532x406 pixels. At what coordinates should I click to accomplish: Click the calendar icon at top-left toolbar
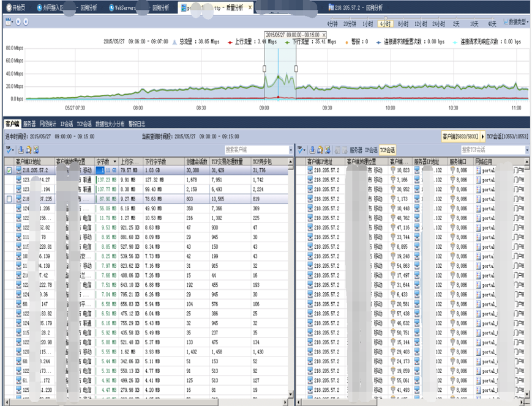(9, 22)
